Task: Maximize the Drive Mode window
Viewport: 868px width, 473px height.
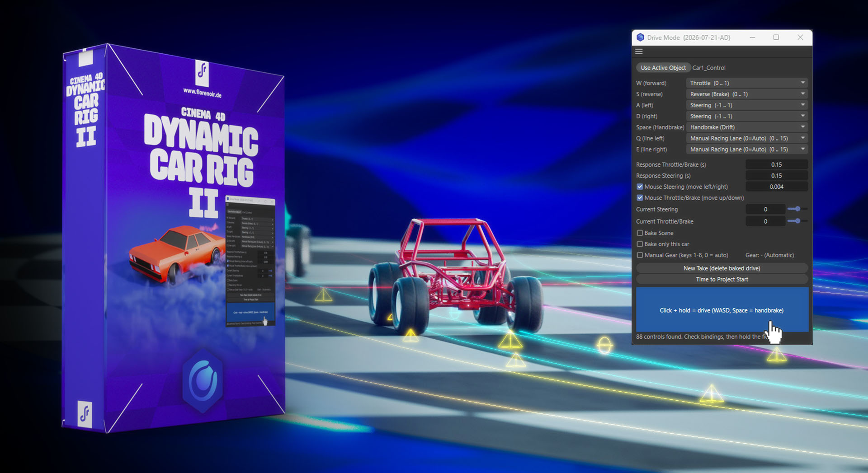Action: pos(776,37)
